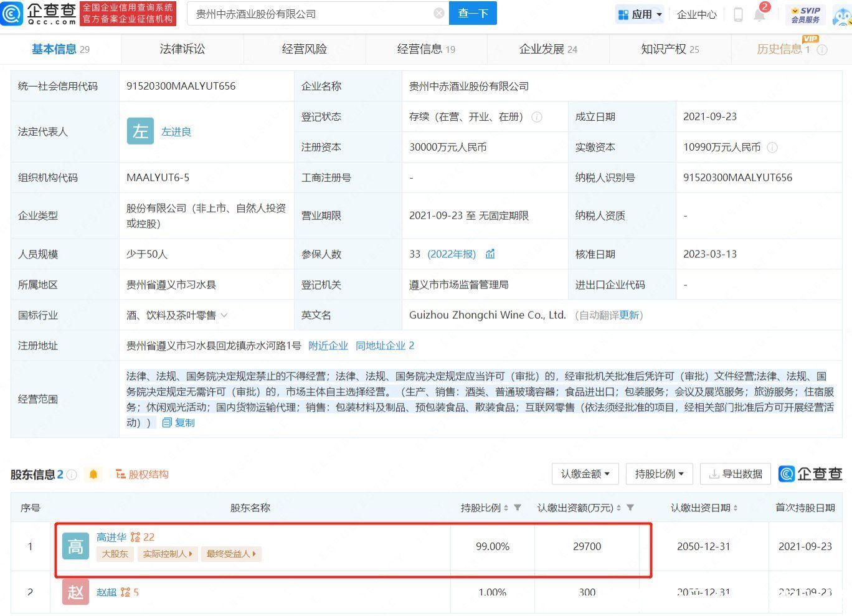The width and height of the screenshot is (852, 616).
Task: Sort by 持股比例 column arrows
Action: point(506,508)
